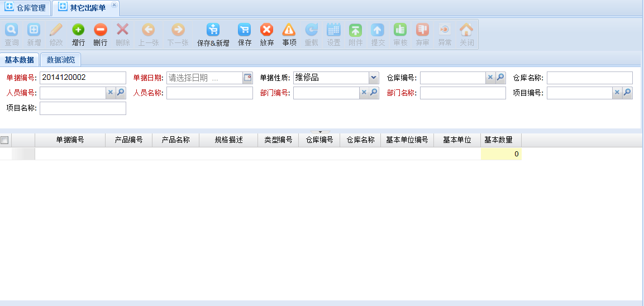Click the 基本数量 column header

click(500, 140)
